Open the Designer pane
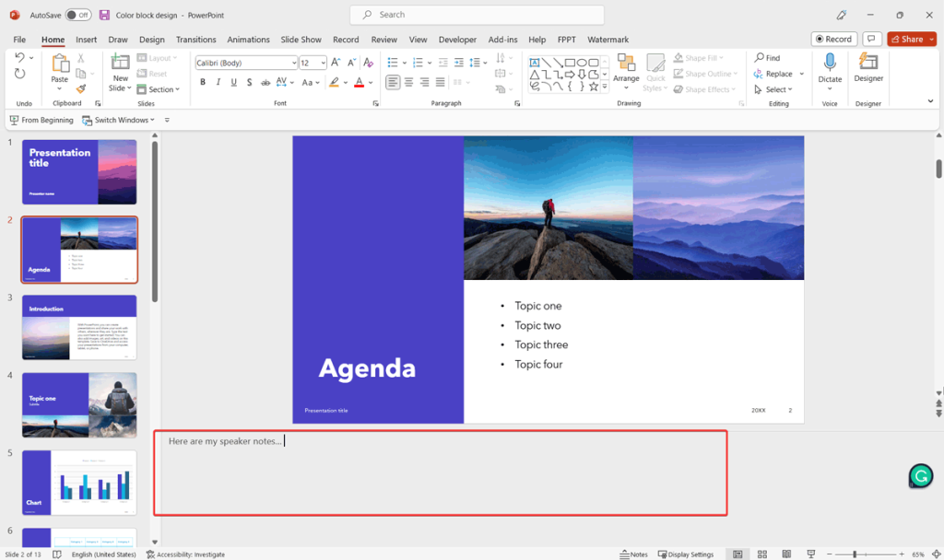This screenshot has height=560, width=944. pos(867,74)
